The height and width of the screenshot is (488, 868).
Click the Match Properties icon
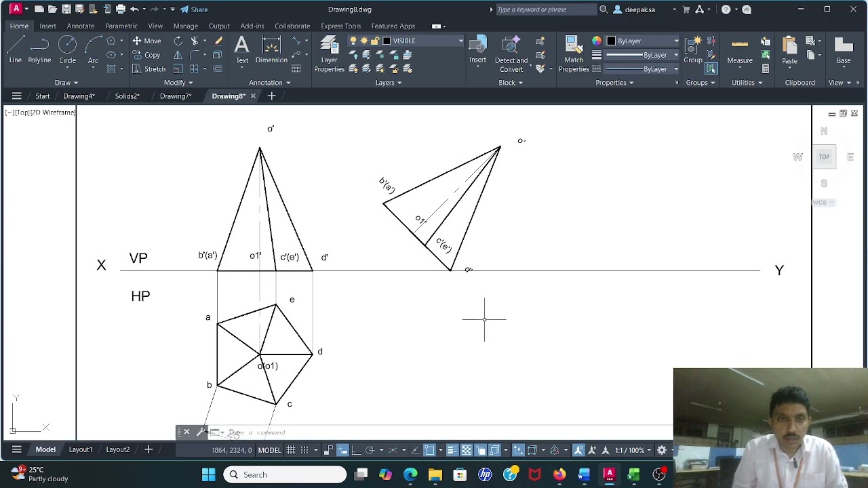click(573, 54)
